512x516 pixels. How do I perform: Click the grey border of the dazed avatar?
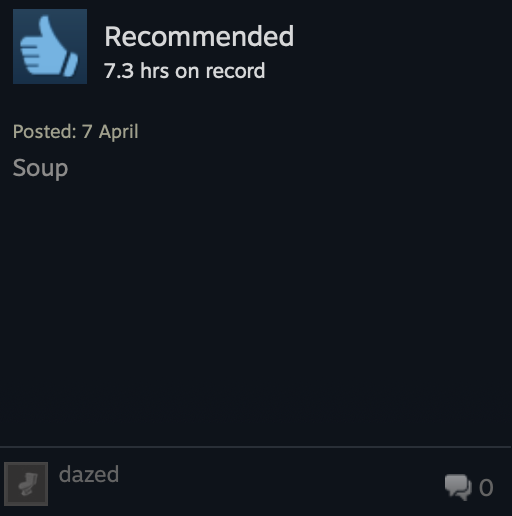26,463
